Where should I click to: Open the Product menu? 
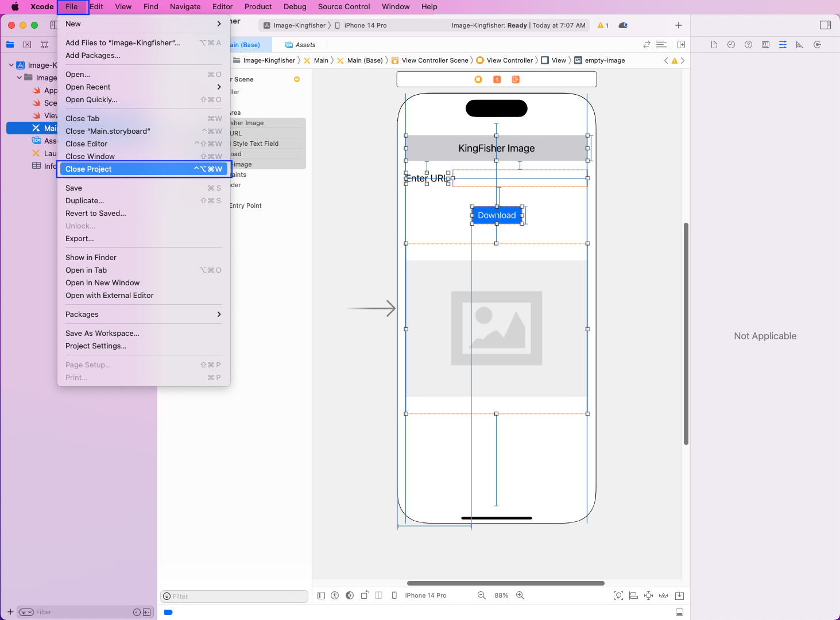258,7
